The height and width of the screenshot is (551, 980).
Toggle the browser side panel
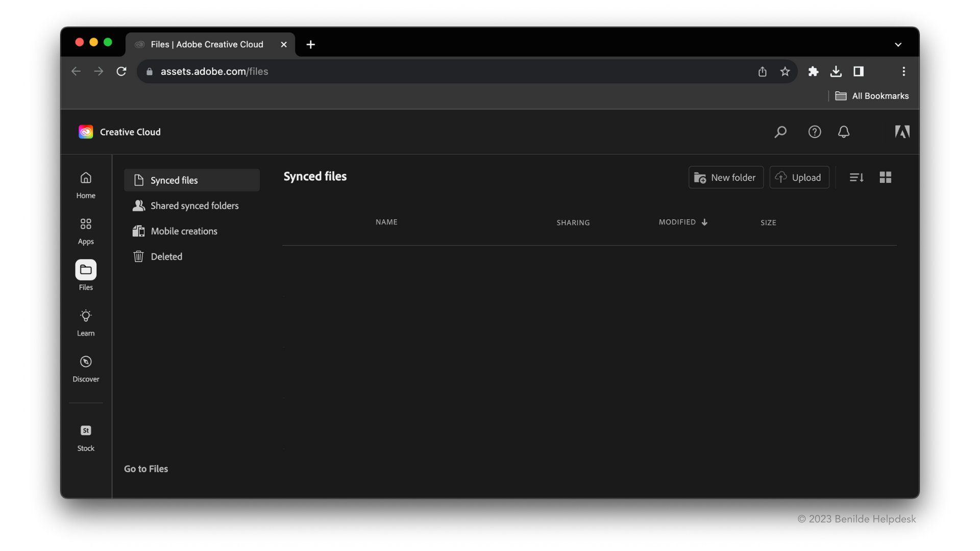pos(859,71)
